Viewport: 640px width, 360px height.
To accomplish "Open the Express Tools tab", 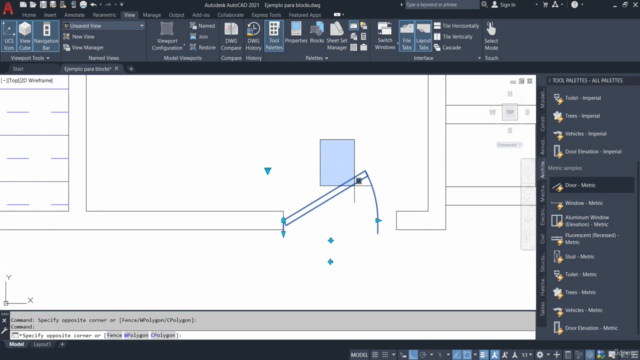I will (266, 15).
